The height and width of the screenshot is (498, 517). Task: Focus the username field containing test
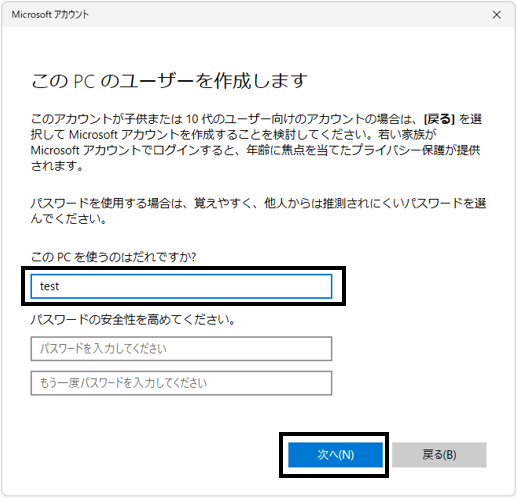point(181,286)
